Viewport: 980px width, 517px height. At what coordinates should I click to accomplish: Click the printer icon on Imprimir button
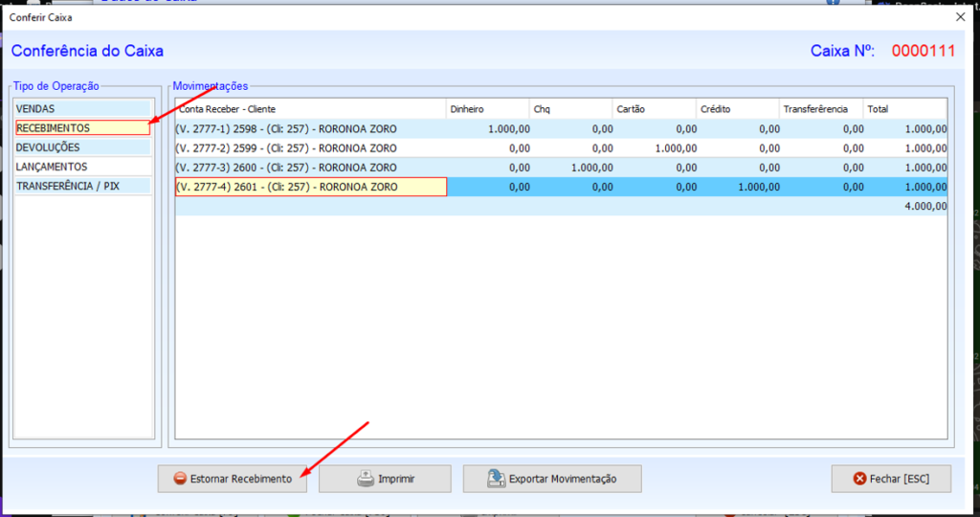click(x=366, y=479)
